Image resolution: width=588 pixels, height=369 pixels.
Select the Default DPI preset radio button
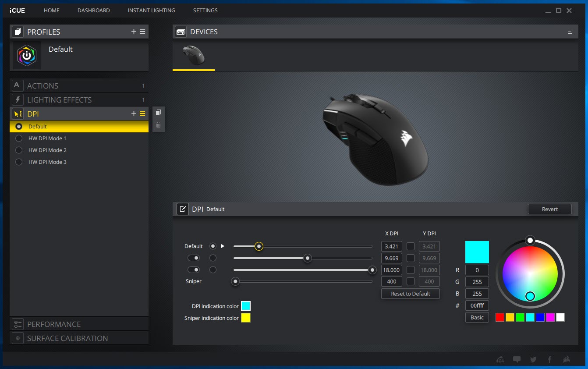pyautogui.click(x=19, y=126)
